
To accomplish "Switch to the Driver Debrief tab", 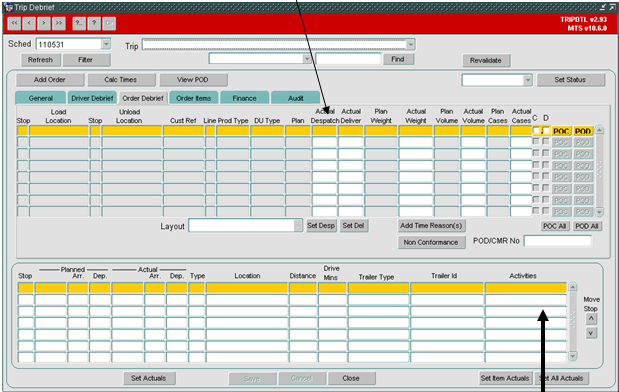I will pos(92,98).
